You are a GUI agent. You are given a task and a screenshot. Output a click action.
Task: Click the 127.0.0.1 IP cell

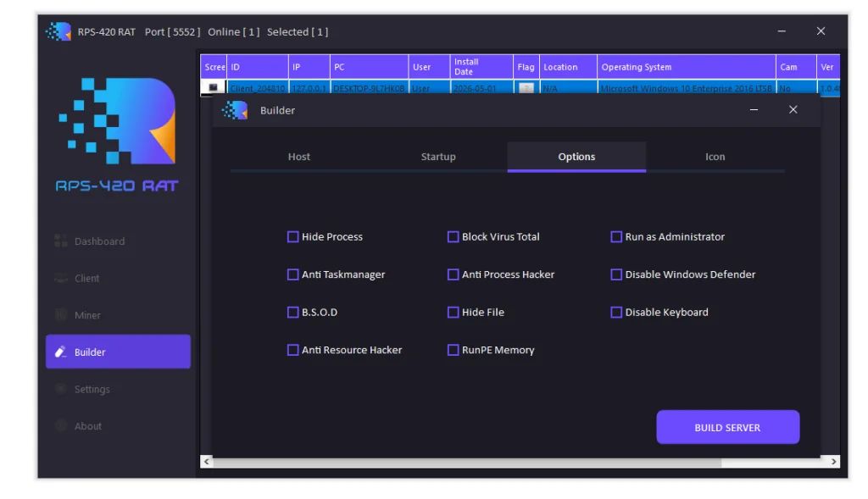tap(309, 88)
